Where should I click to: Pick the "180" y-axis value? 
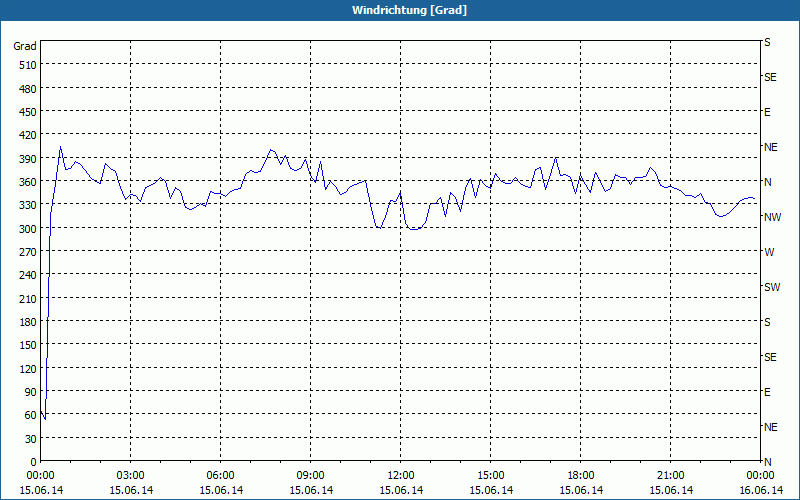[x=28, y=322]
